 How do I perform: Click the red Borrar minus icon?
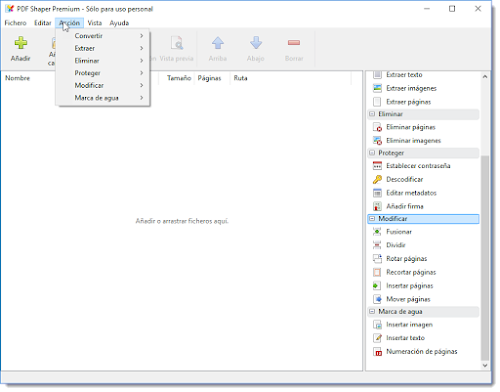294,43
